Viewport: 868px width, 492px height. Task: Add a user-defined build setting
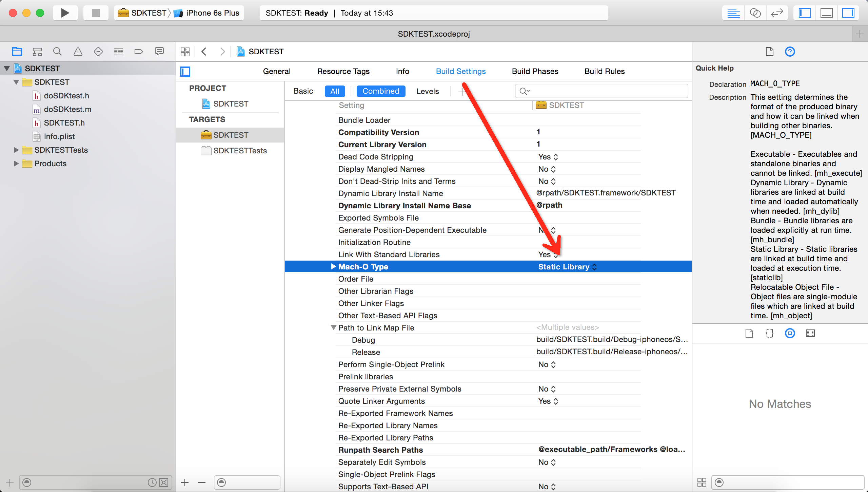(x=462, y=91)
